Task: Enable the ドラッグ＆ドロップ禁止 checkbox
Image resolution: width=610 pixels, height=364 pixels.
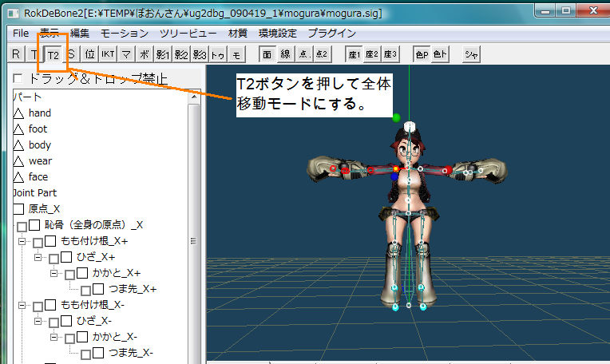Action: pos(18,79)
